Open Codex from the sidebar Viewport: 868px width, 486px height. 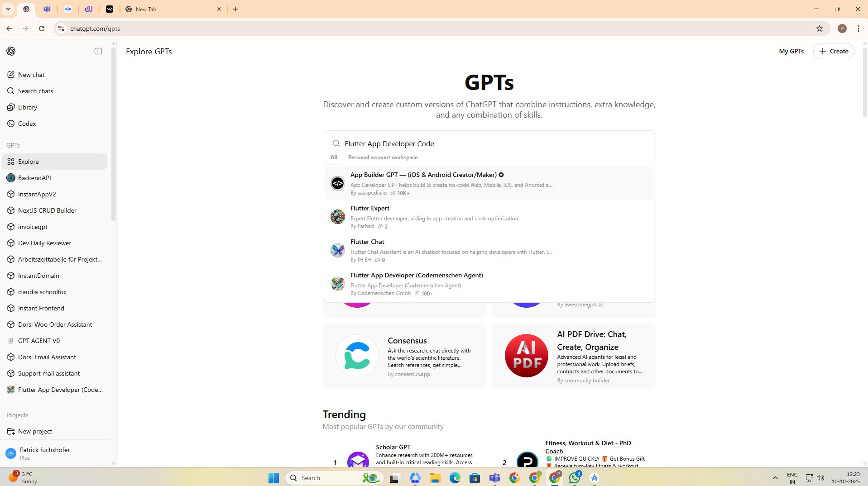pos(54,124)
